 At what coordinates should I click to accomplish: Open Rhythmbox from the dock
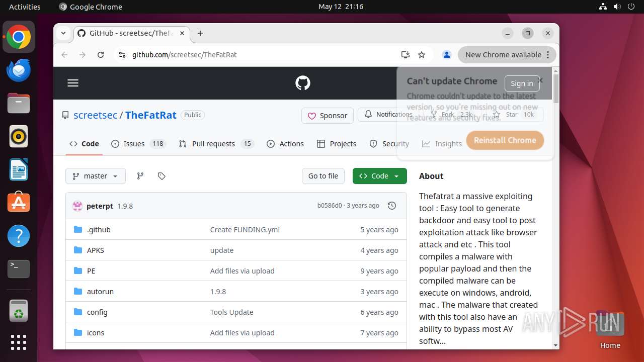click(19, 136)
